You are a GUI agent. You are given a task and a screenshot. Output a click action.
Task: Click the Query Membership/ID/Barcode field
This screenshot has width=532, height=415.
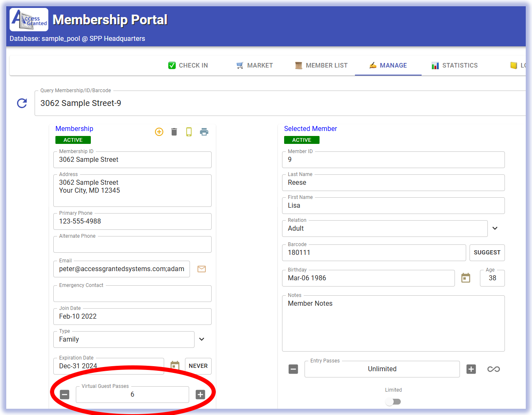(x=280, y=103)
